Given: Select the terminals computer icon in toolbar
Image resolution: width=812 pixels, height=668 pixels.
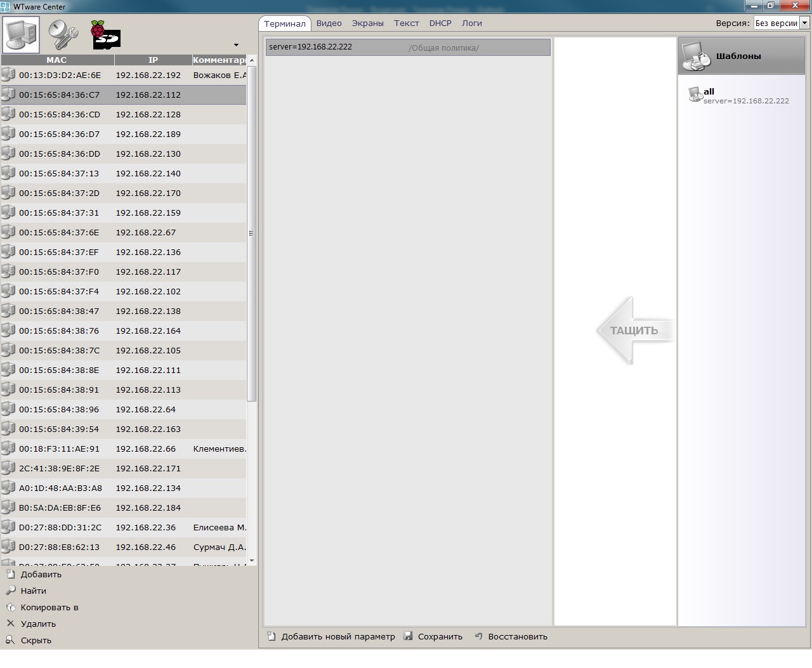Looking at the screenshot, I should (22, 34).
